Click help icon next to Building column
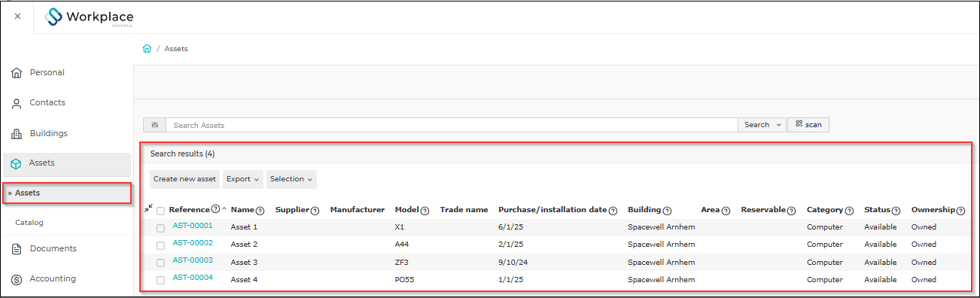 coord(668,211)
